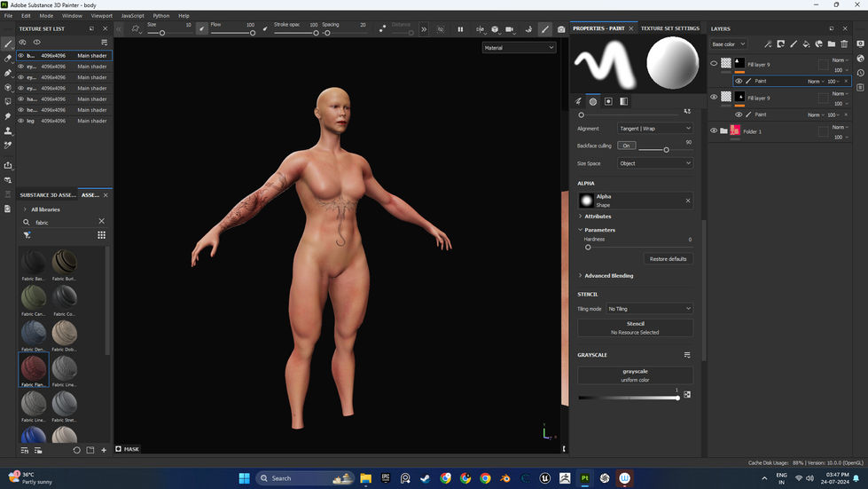
Task: Toggle visibility of Folder 1 layer
Action: [x=714, y=131]
